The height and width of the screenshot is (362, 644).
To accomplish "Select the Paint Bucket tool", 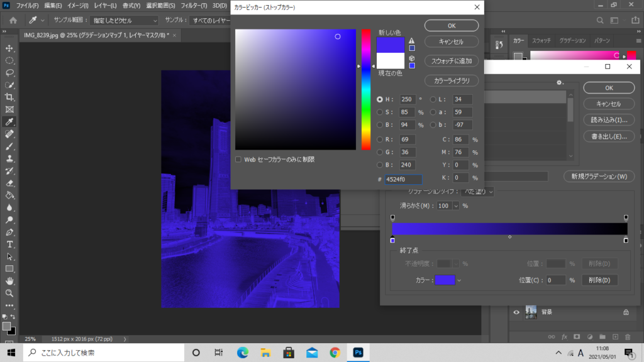I will coord(9,195).
